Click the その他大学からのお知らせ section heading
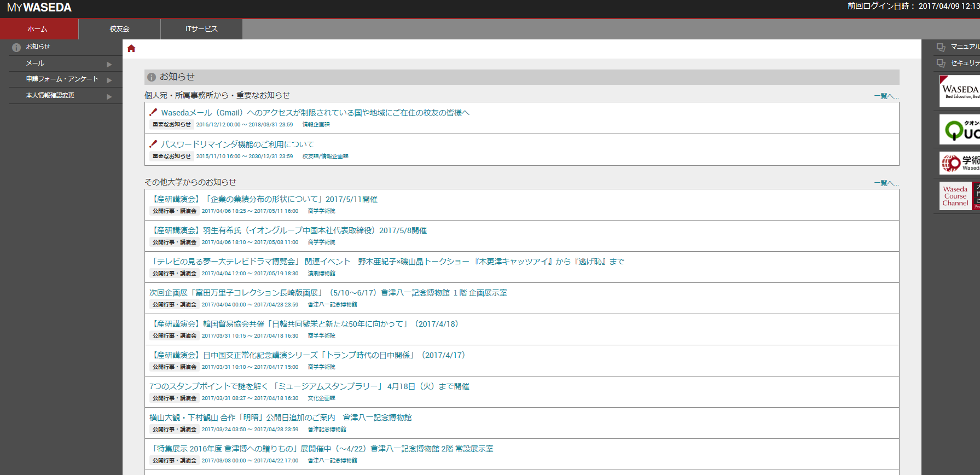Image resolution: width=980 pixels, height=475 pixels. point(190,182)
